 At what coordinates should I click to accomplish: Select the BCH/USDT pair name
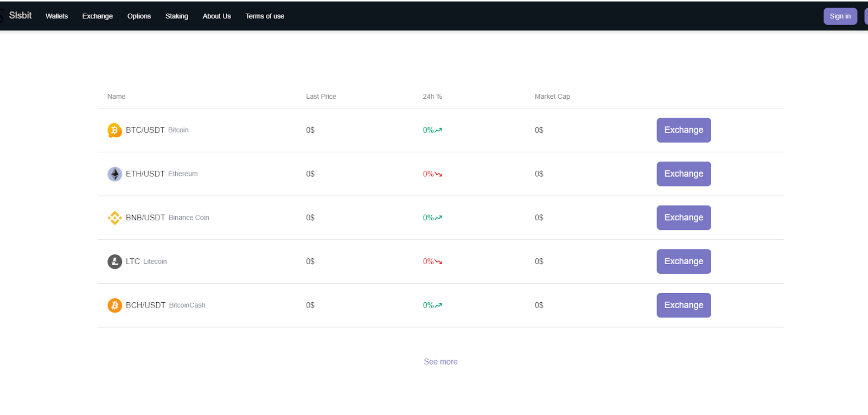(146, 305)
